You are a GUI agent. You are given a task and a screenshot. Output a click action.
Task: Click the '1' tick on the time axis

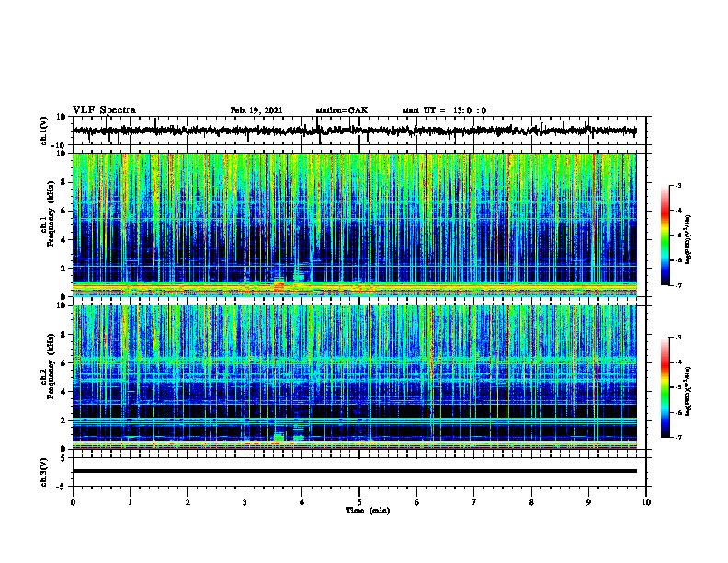pyautogui.click(x=130, y=502)
